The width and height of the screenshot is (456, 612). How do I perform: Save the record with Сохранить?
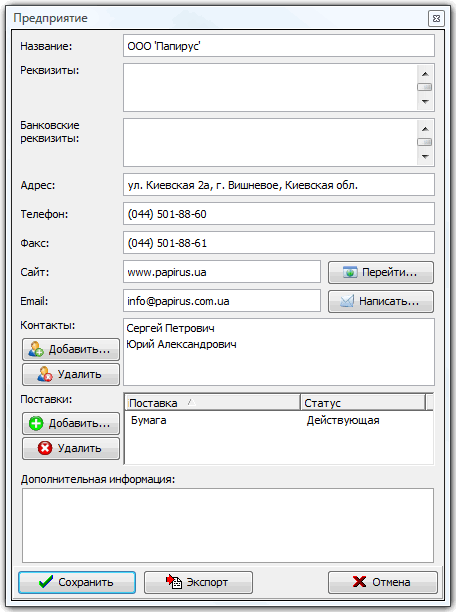tap(77, 582)
